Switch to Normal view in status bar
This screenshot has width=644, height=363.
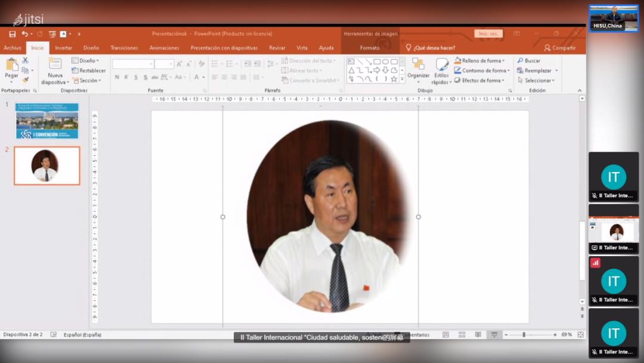pyautogui.click(x=445, y=335)
